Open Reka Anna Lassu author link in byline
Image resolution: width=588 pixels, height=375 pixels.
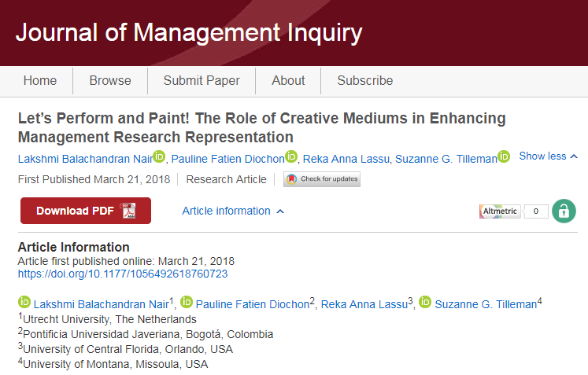pyautogui.click(x=344, y=158)
